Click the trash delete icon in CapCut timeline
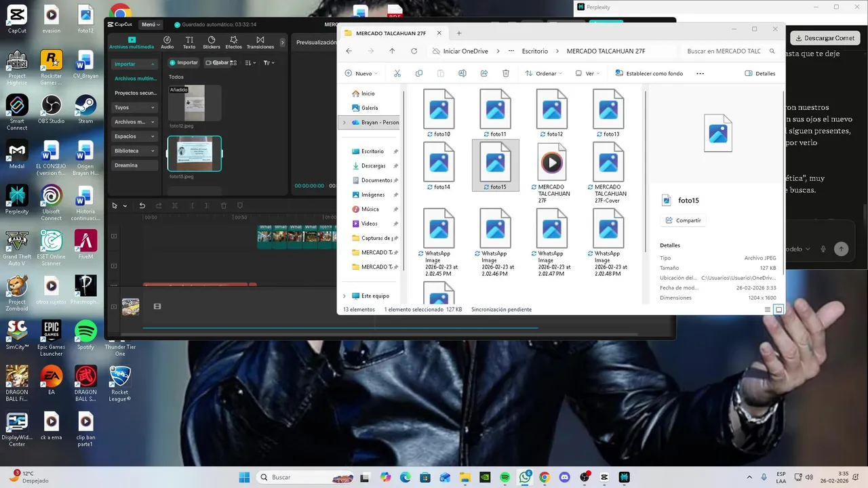Viewport: 868px width, 488px height. [224, 205]
